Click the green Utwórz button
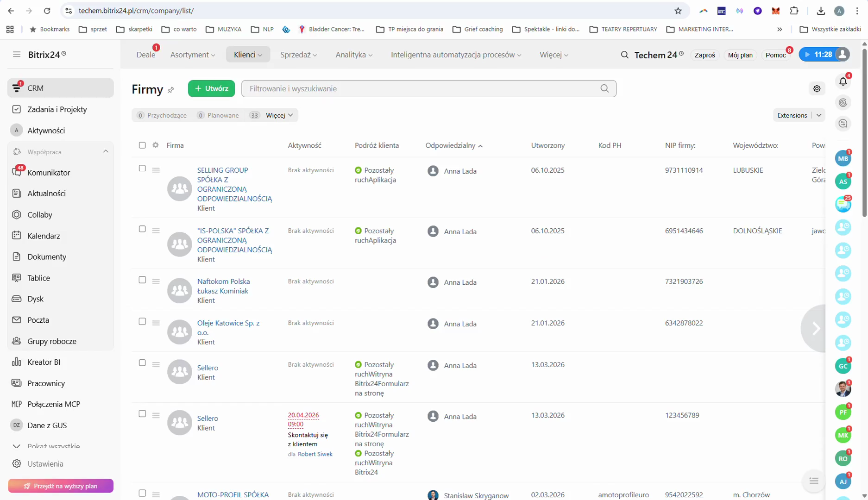This screenshot has height=500, width=868. 211,88
